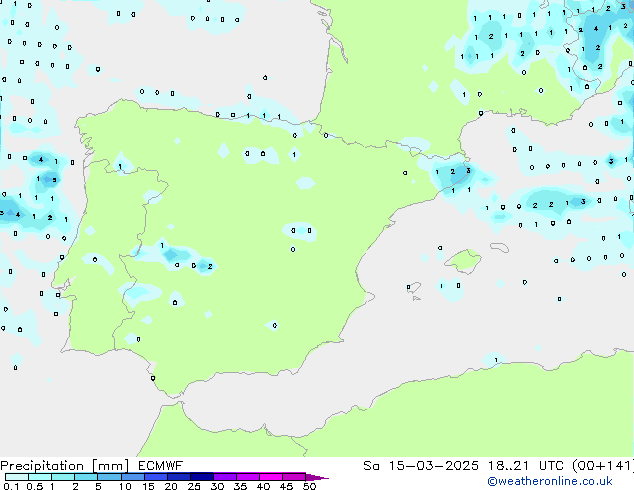Viewport: 634px width, 490px height.
Task: Click the '25' legend scale label
Action: (194, 486)
